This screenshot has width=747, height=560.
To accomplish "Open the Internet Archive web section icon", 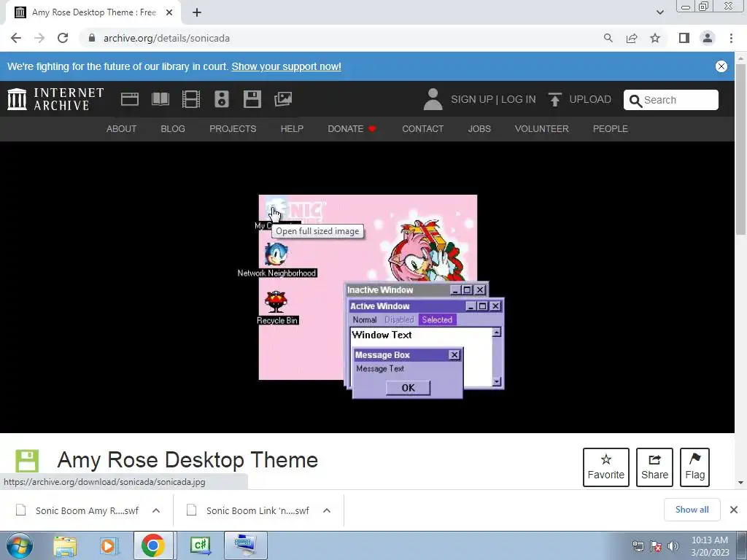I will click(130, 99).
